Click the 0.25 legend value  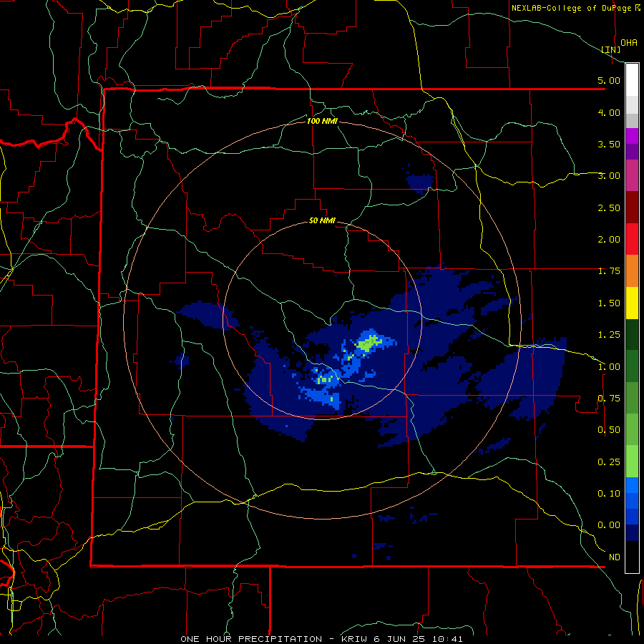[x=609, y=462]
